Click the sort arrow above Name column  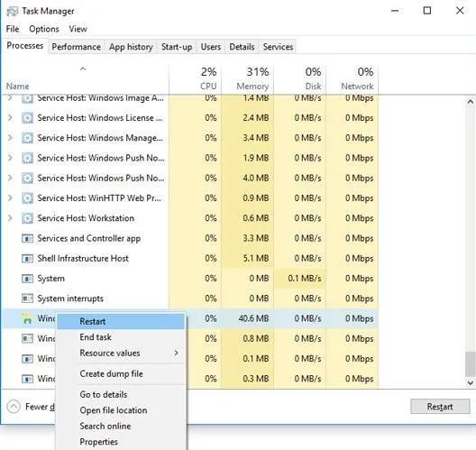coord(83,69)
